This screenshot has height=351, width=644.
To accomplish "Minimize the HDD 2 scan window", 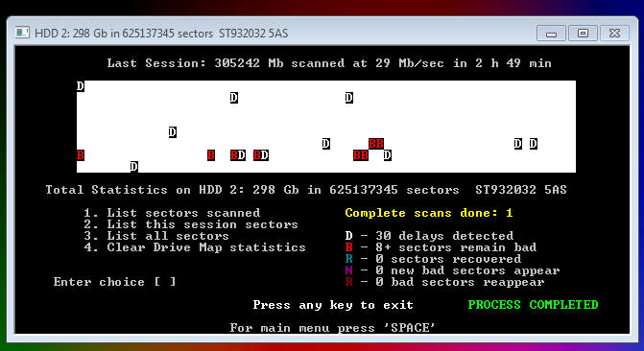I will (551, 34).
